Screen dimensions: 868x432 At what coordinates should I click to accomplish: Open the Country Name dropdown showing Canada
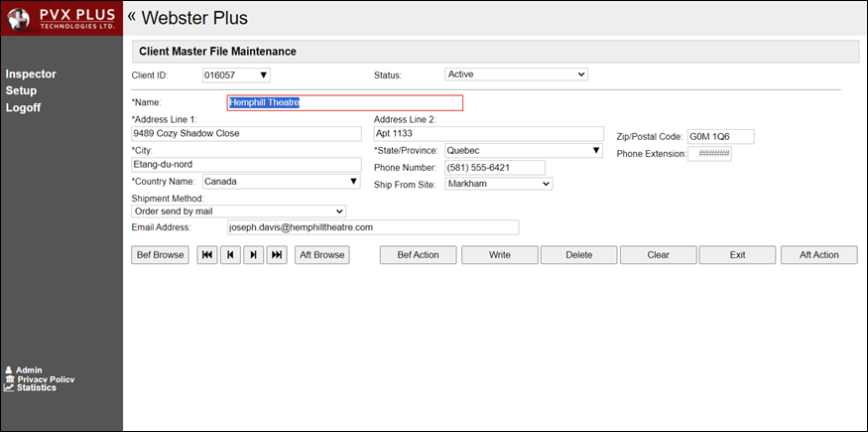281,181
